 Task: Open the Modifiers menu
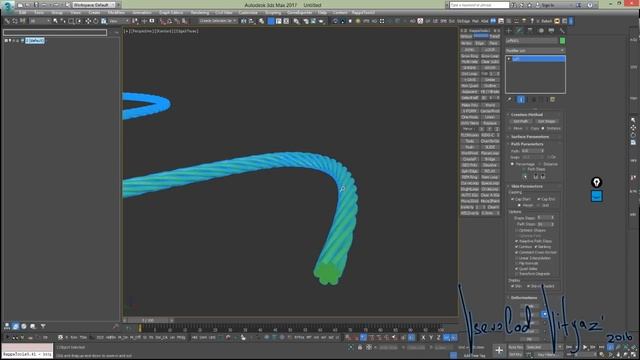click(116, 13)
